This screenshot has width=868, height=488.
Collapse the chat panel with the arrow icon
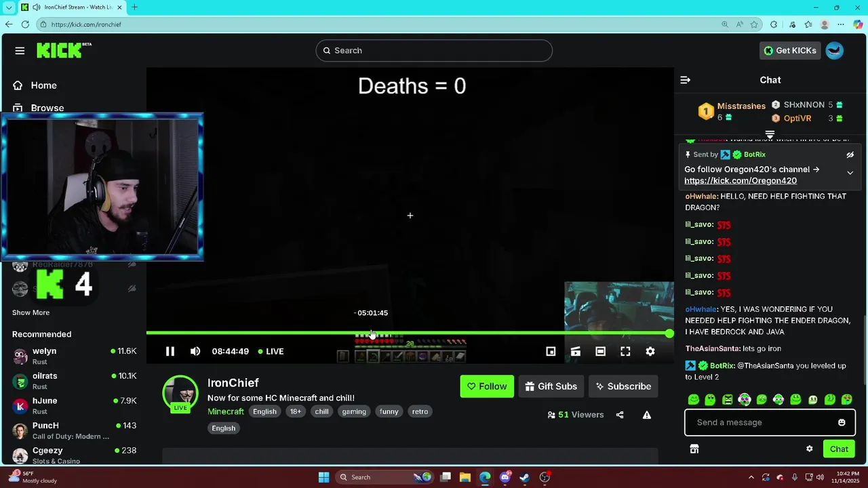click(686, 80)
